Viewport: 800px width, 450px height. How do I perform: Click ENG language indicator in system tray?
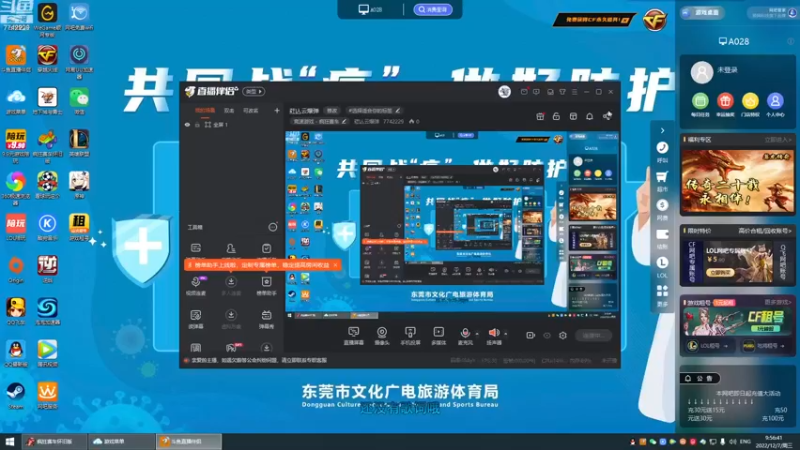(x=745, y=442)
